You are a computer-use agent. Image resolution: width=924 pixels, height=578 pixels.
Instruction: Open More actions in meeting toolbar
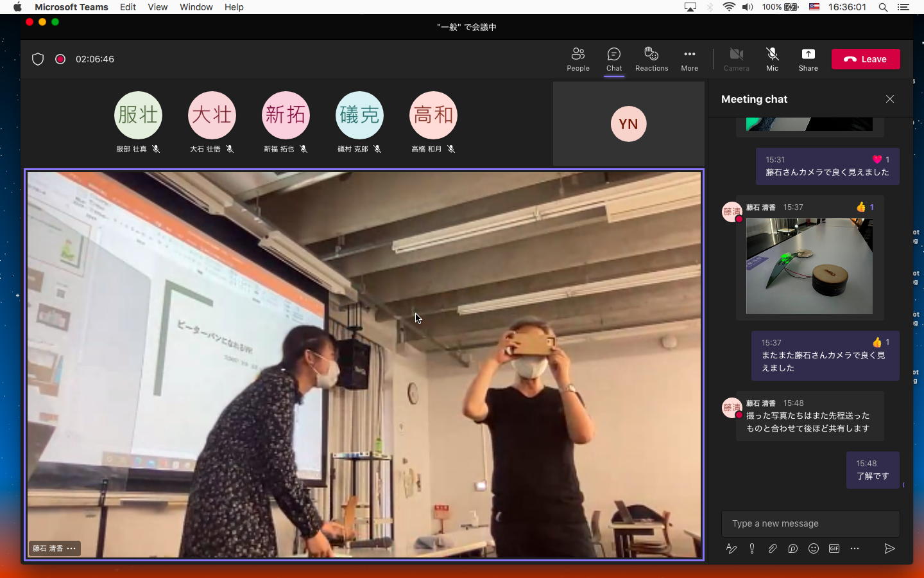click(689, 59)
